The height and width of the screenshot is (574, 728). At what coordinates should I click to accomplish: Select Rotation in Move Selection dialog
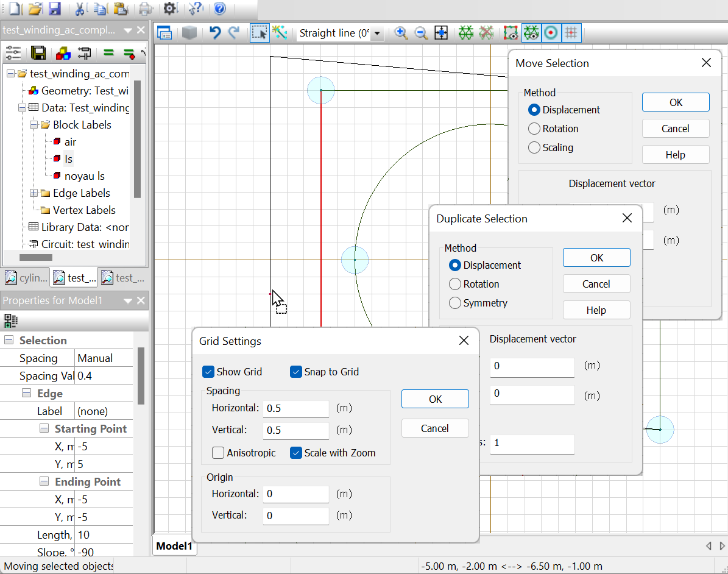coord(534,129)
